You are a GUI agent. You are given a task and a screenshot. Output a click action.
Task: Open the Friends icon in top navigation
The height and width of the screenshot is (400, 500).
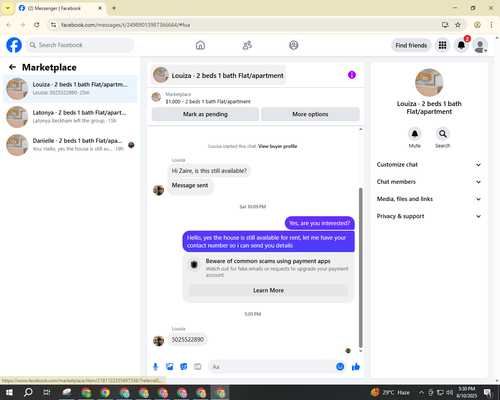coord(247,45)
